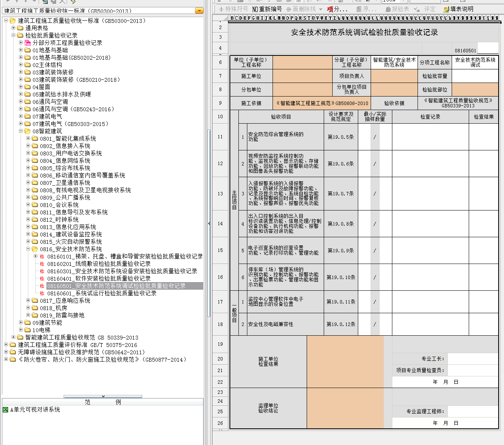Click the 第19.0.5条 cell
This screenshot has width=504, height=445.
[341, 137]
